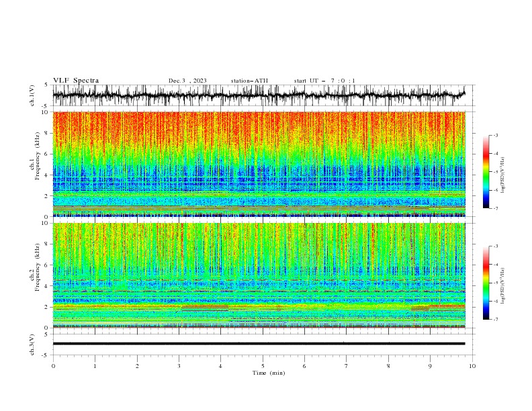Click the lower color scale bar
The height and width of the screenshot is (411, 532).
tap(486, 283)
